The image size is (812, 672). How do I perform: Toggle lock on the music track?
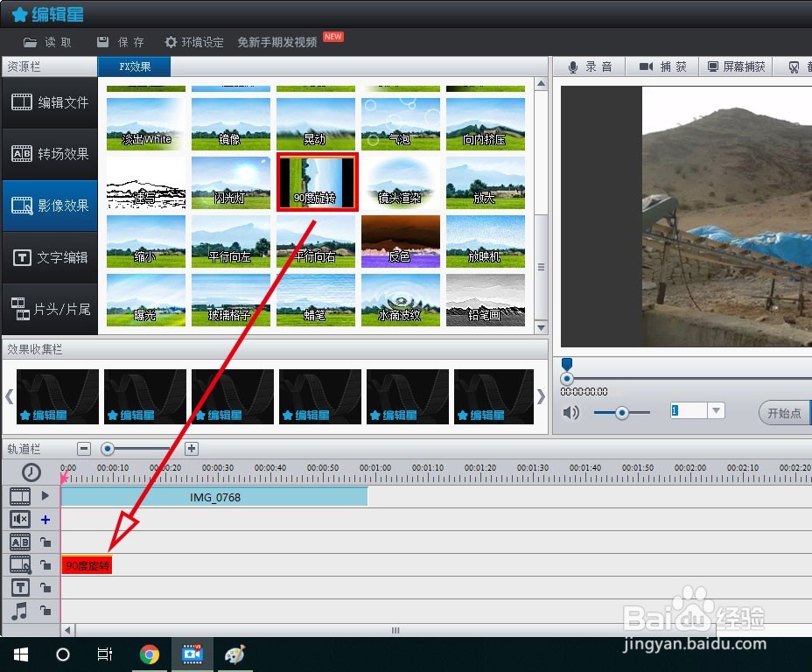click(45, 611)
